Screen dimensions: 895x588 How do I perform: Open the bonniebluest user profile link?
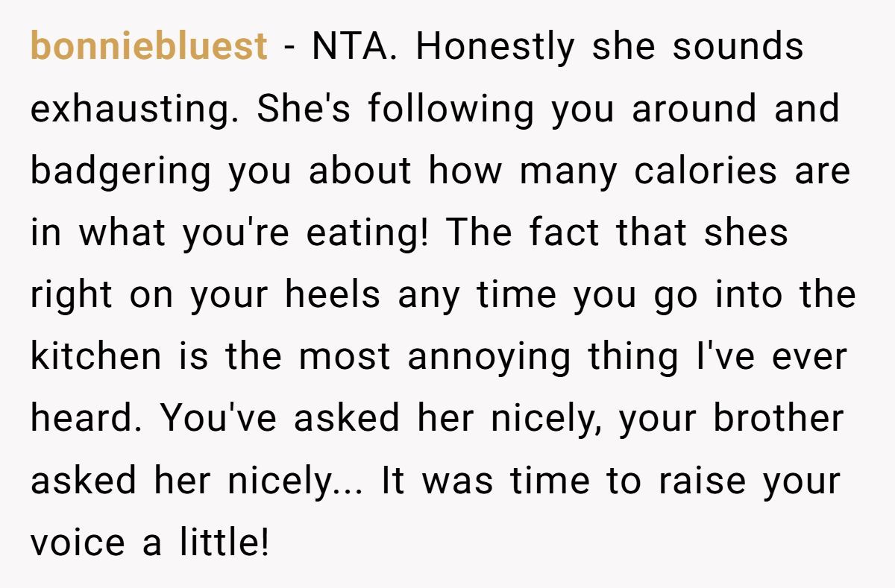[x=148, y=47]
